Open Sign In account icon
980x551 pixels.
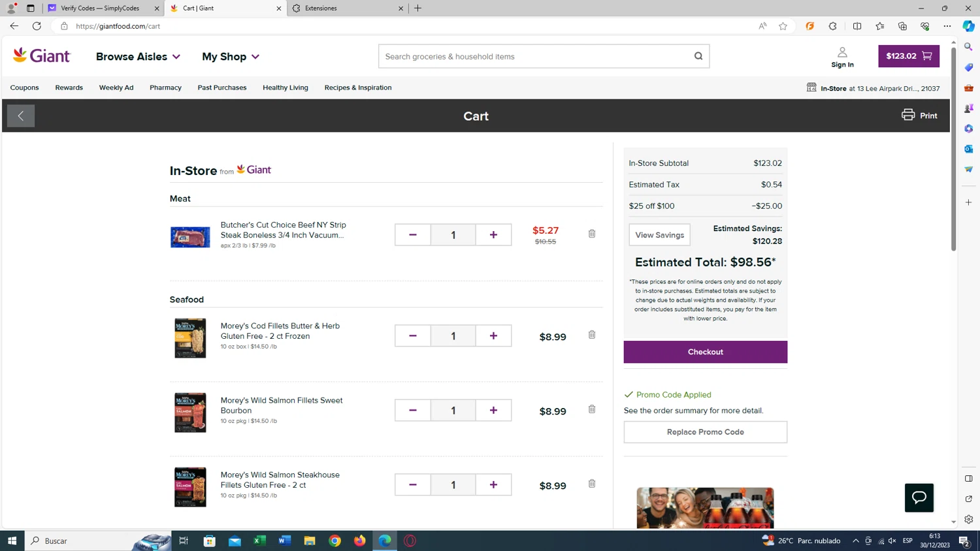point(842,57)
